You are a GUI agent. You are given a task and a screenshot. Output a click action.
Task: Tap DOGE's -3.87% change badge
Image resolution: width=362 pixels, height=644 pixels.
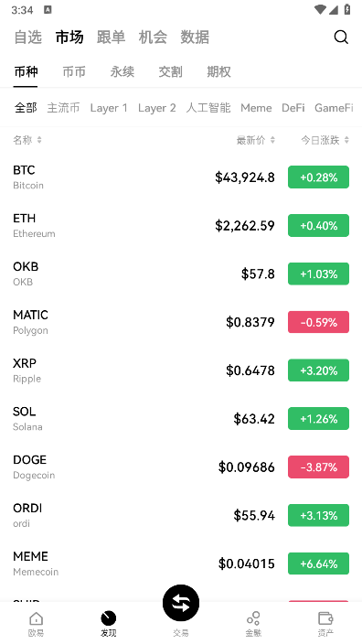318,467
